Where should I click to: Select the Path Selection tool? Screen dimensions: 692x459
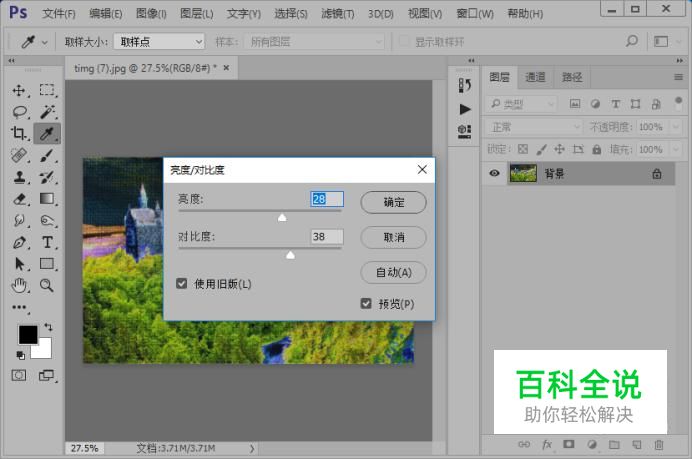point(19,264)
